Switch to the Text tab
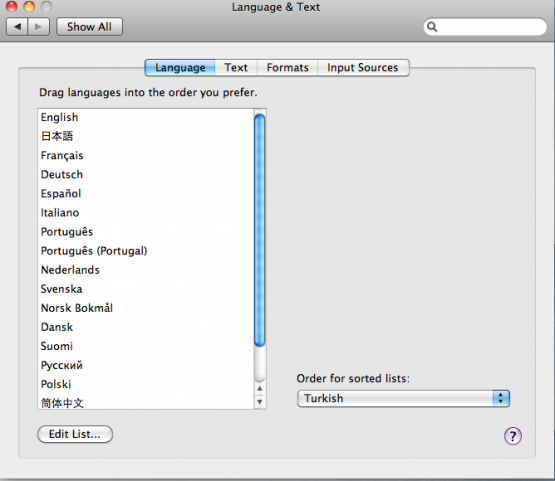The width and height of the screenshot is (555, 481). pos(236,68)
